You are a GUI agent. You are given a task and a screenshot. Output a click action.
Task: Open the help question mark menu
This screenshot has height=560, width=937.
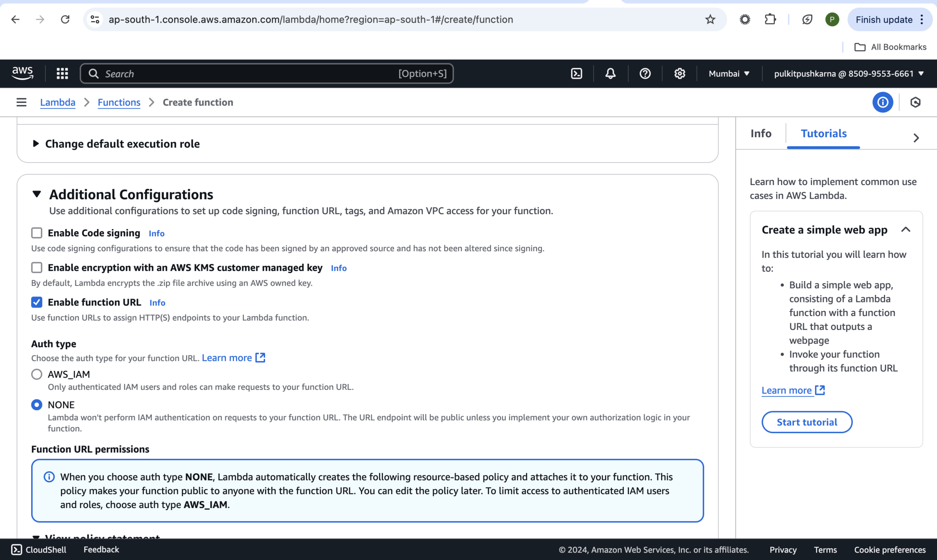[645, 73]
